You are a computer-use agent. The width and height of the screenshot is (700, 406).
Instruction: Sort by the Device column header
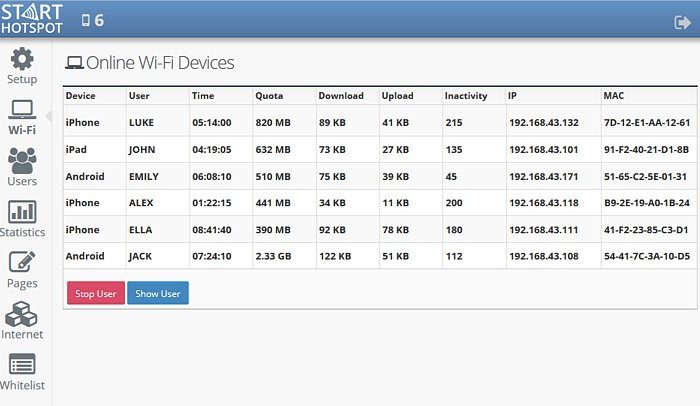point(80,96)
